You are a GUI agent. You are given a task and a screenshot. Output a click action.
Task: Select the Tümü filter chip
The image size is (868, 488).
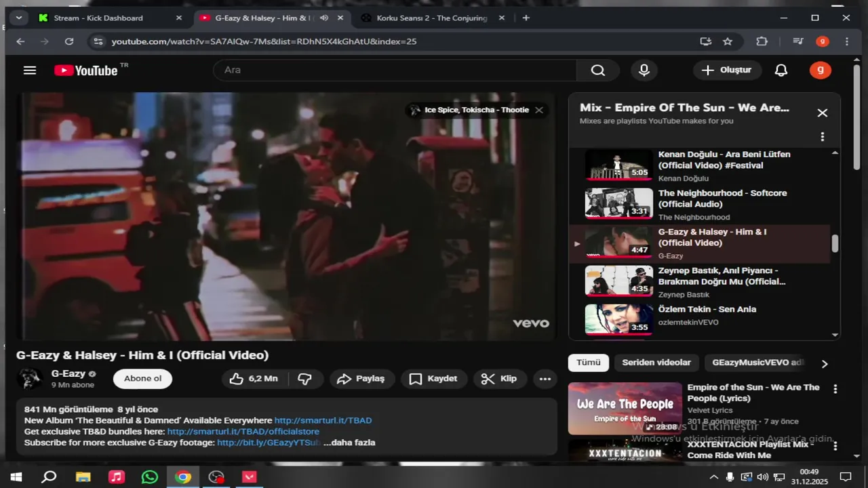tap(589, 363)
